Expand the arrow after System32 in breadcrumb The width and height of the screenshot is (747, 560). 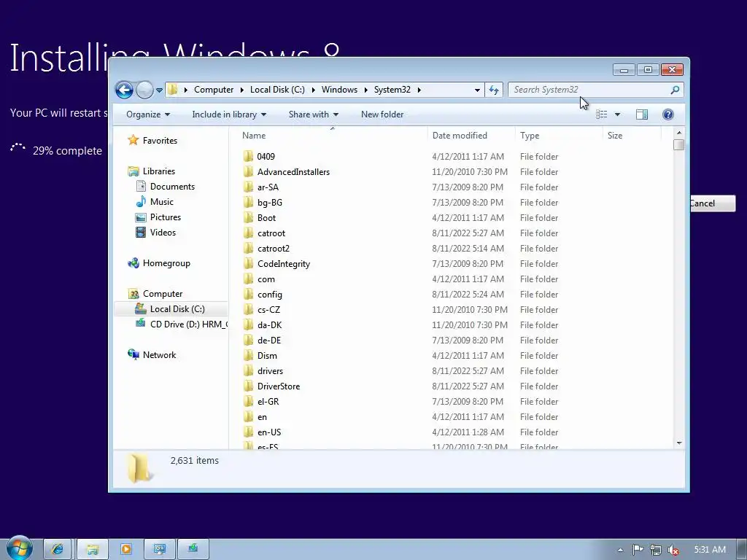pyautogui.click(x=419, y=90)
